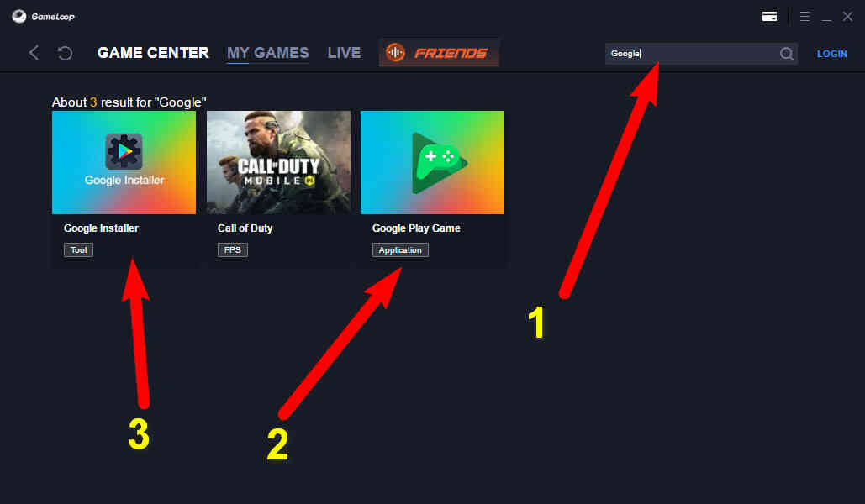Open the Call of Duty Mobile thumbnail

click(278, 163)
